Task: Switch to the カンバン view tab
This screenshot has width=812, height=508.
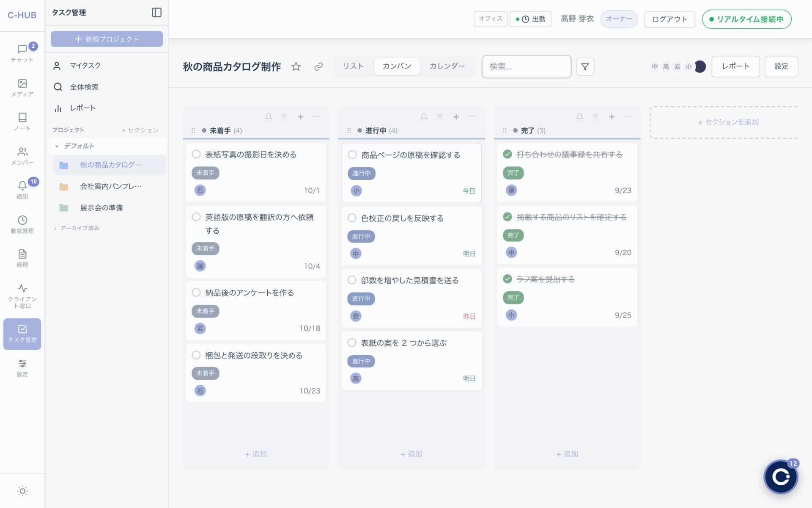Action: [397, 66]
